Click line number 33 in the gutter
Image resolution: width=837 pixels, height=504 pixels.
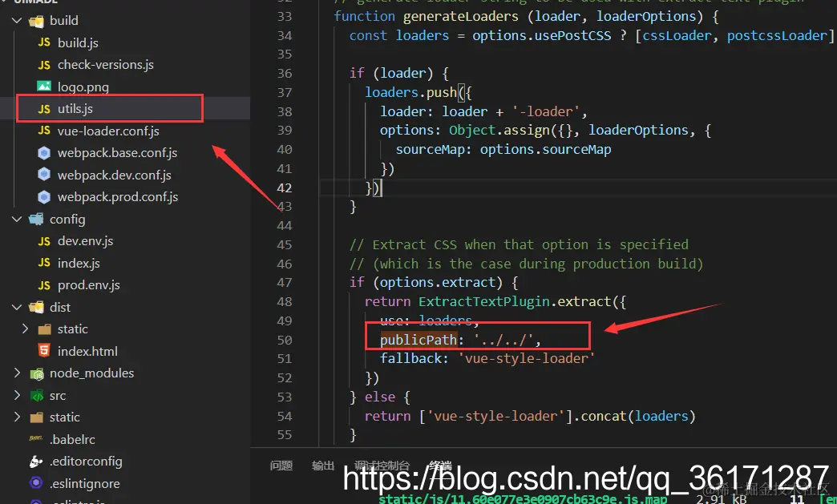coord(284,17)
